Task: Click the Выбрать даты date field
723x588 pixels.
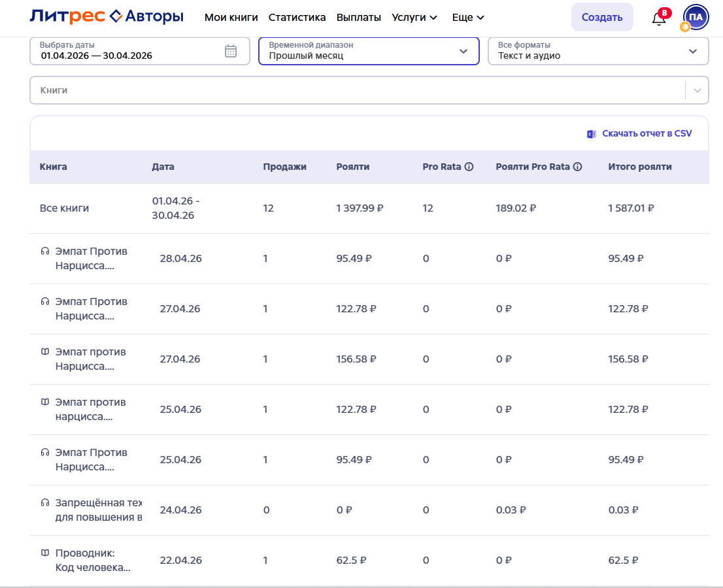Action: [x=140, y=51]
